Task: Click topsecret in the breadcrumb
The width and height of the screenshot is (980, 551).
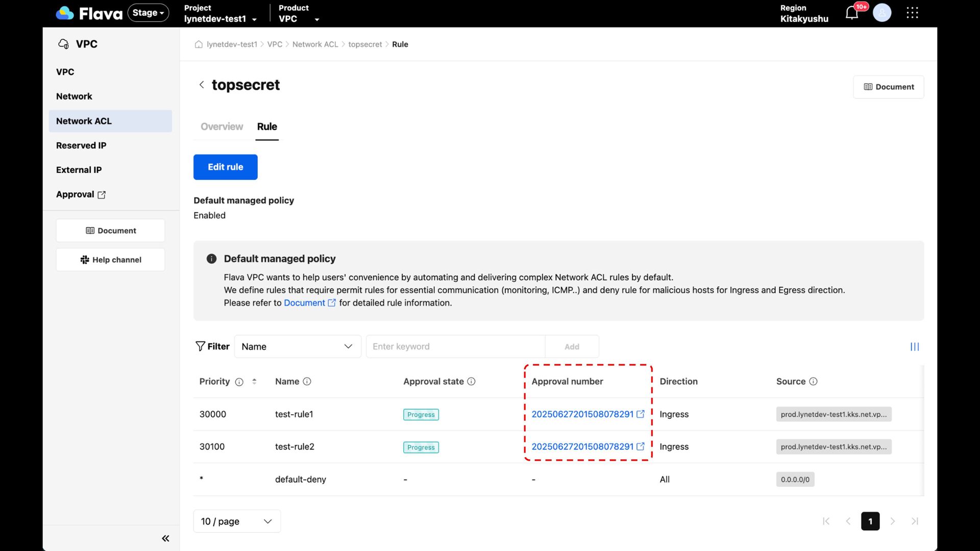Action: pos(365,44)
